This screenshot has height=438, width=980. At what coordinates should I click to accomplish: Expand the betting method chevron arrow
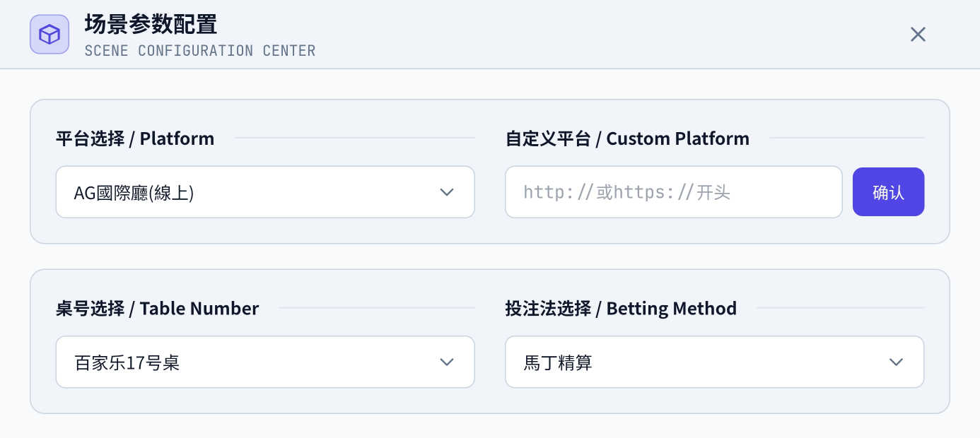pos(896,362)
